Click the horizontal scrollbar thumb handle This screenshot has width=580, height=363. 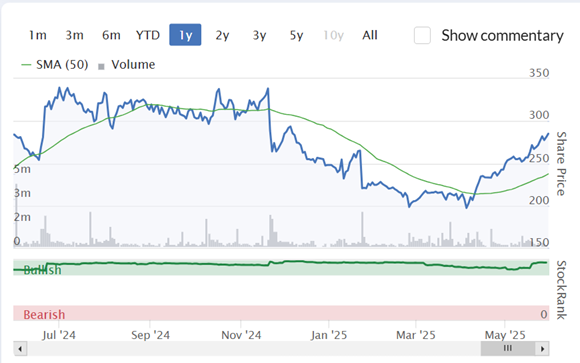508,349
